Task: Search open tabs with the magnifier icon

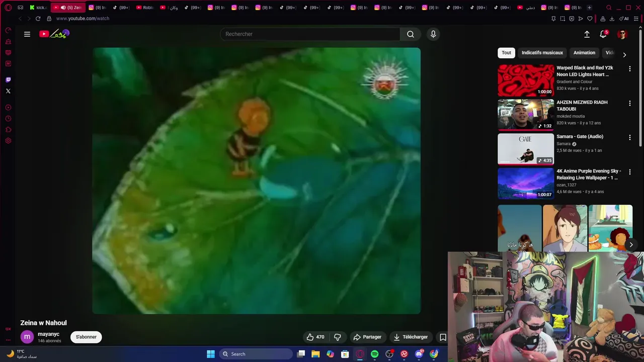Action: tap(609, 8)
